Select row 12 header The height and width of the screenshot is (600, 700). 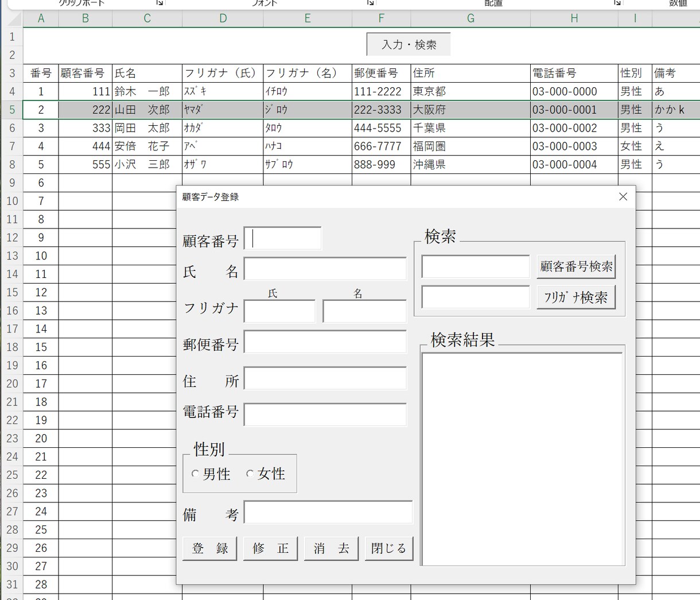(x=12, y=238)
